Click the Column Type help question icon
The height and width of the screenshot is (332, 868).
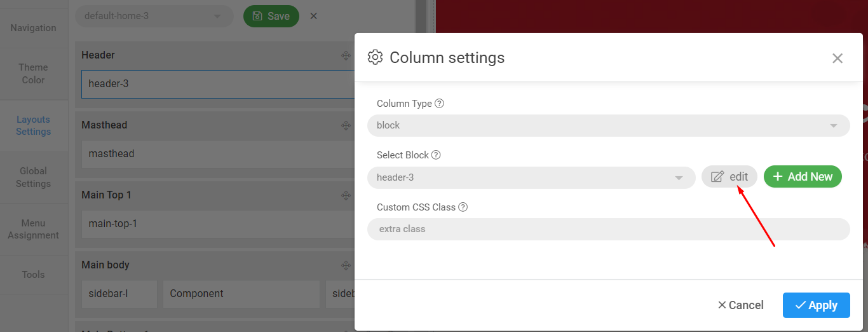[439, 104]
